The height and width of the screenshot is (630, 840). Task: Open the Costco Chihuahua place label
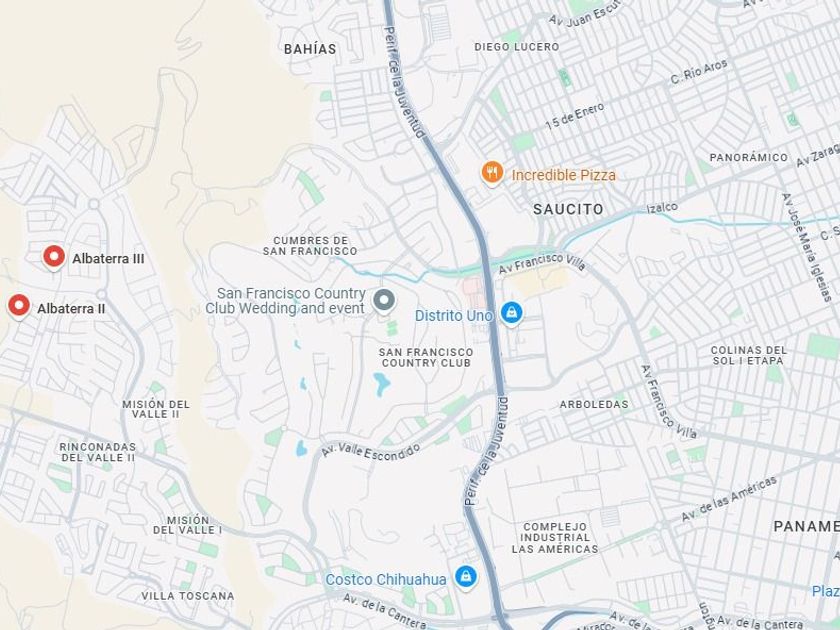(386, 580)
